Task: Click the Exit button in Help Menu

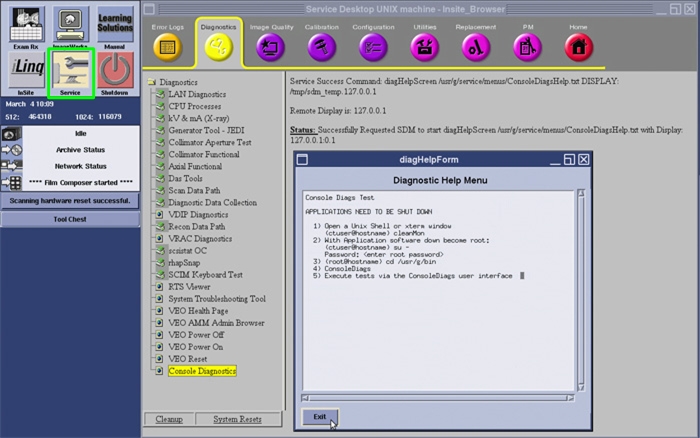Action: 320,416
